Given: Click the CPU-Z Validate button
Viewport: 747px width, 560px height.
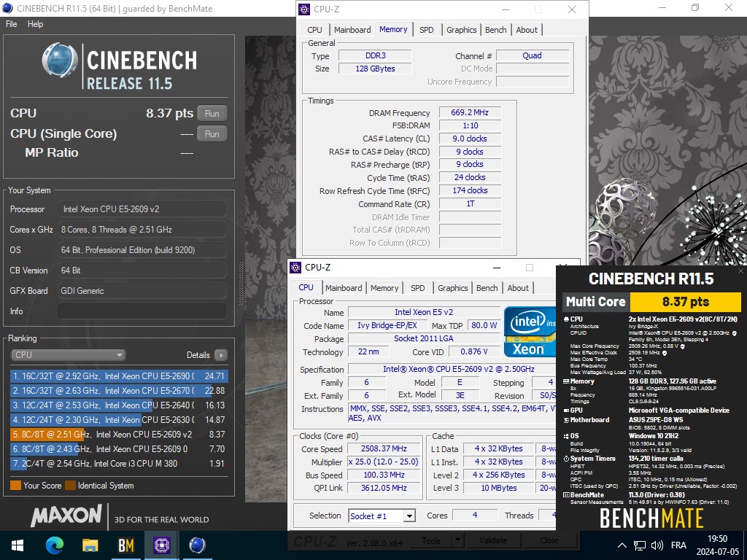Looking at the screenshot, I should tap(493, 540).
